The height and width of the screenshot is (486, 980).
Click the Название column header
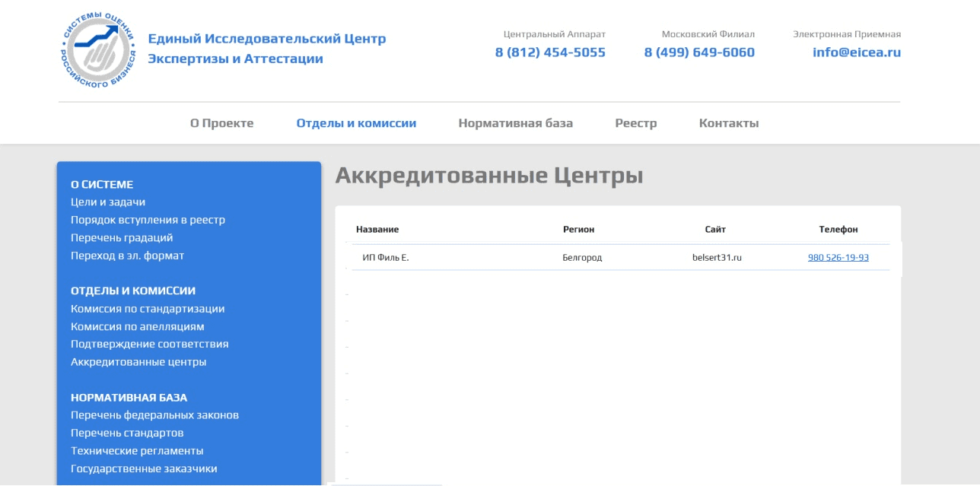(377, 229)
